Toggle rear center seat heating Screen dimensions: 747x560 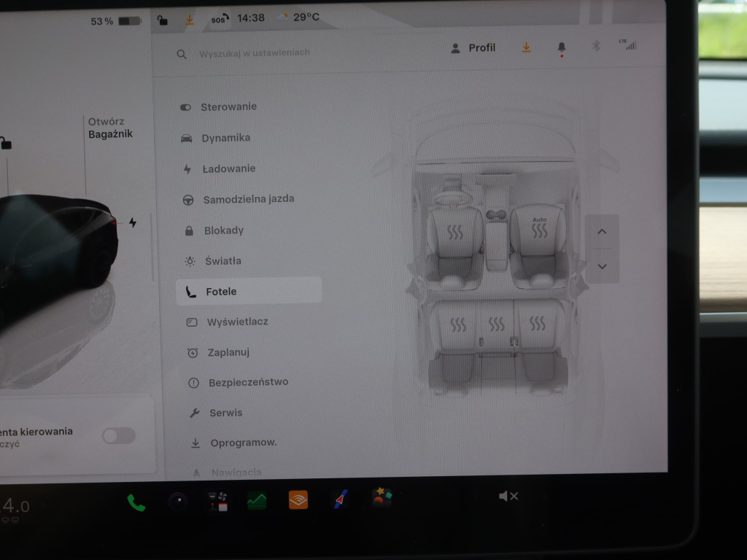tap(496, 324)
